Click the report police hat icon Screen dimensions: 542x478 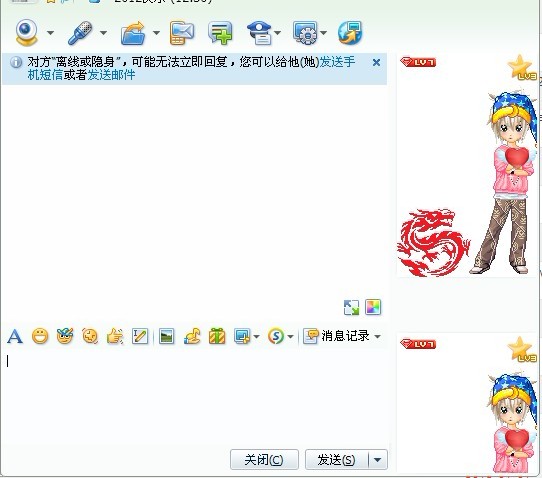(260, 33)
